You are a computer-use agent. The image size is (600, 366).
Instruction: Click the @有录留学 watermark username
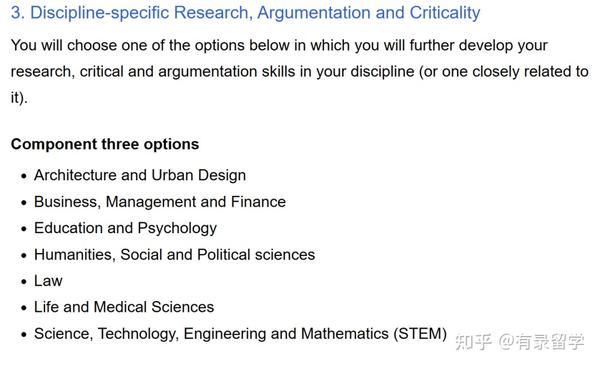click(542, 342)
